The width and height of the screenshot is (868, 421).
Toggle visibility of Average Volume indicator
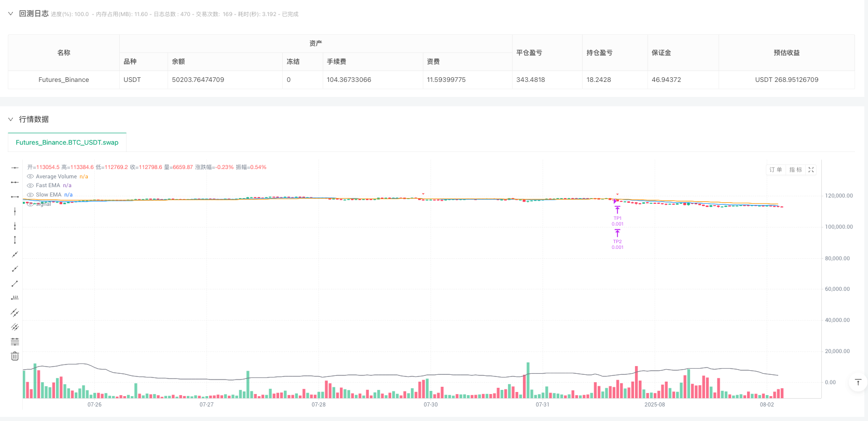(30, 176)
